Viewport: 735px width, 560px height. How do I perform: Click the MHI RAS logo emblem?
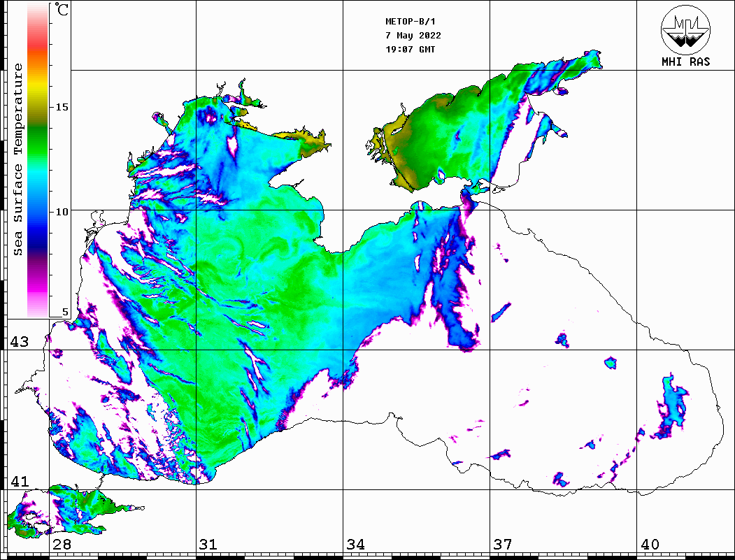[686, 29]
